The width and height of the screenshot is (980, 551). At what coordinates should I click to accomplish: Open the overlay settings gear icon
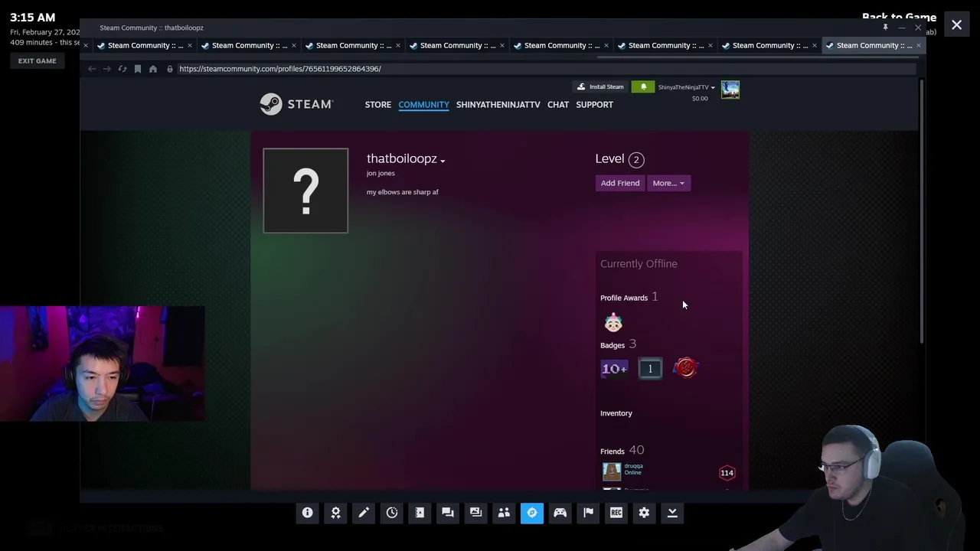[x=644, y=513]
